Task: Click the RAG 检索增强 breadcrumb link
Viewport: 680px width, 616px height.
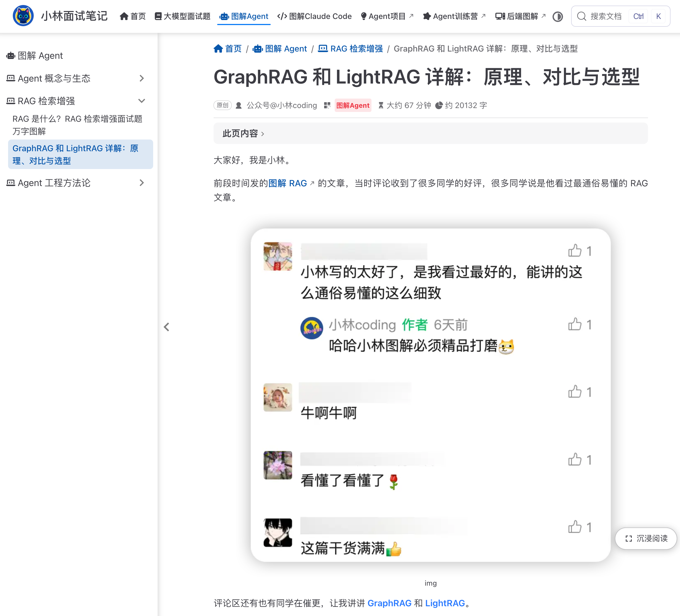Action: (351, 48)
